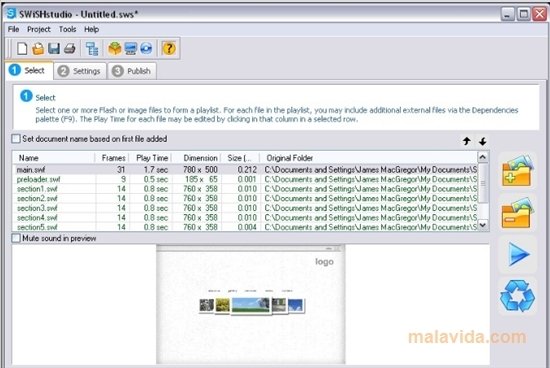Viewport: 550px width, 368px height.
Task: Add files using the folder plus icon
Action: coord(518,171)
